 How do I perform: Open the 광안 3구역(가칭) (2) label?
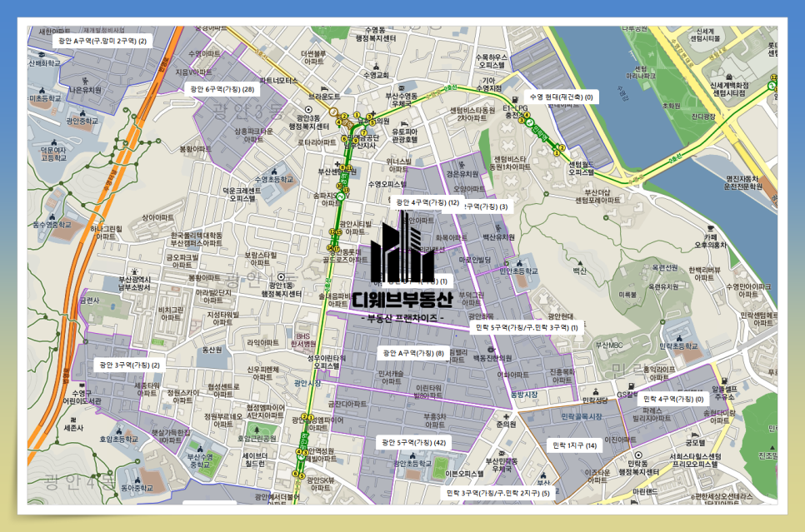click(129, 365)
